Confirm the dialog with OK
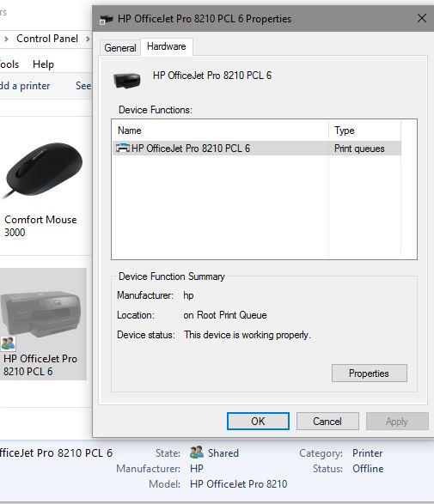 (258, 421)
